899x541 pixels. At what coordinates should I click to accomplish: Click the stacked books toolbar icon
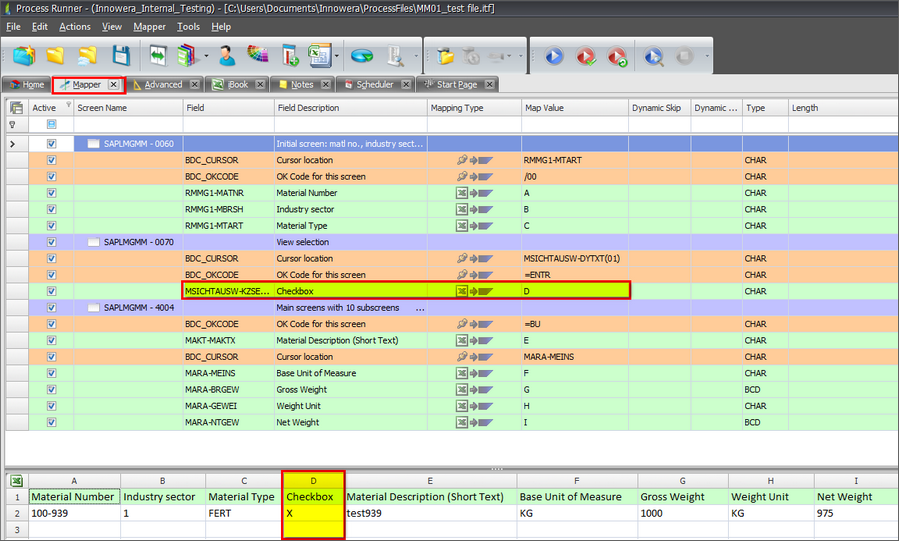188,56
